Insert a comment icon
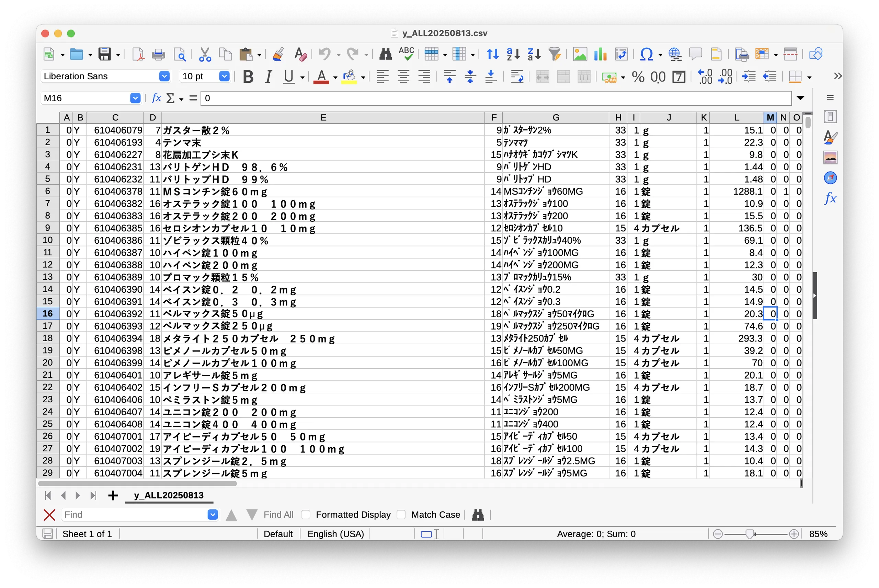 695,54
